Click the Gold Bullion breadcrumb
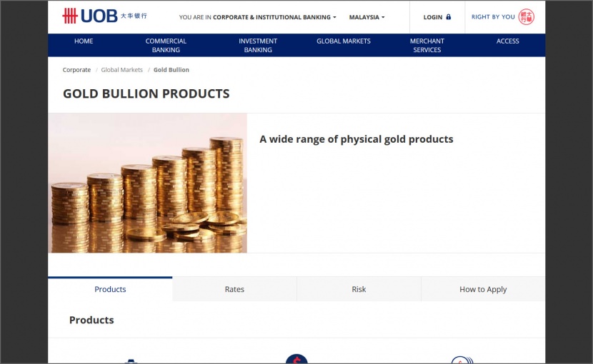This screenshot has height=364, width=593. click(171, 70)
